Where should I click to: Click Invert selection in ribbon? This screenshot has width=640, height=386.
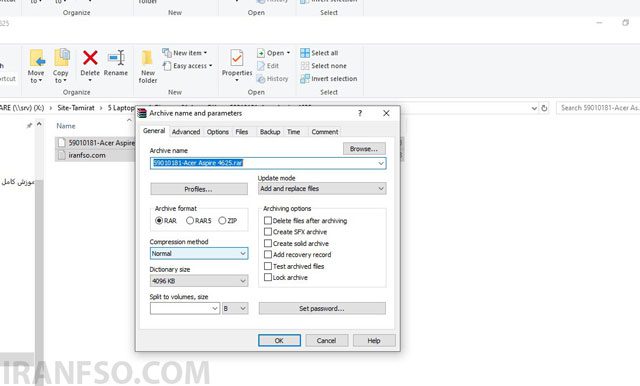click(329, 79)
